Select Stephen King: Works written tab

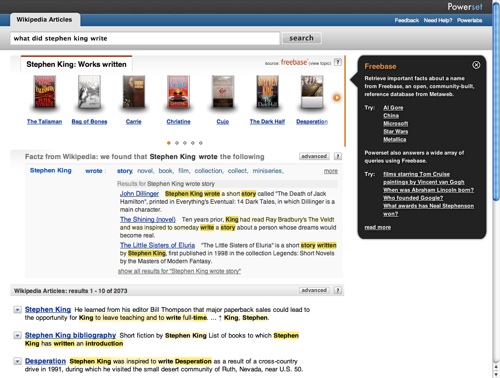76,64
